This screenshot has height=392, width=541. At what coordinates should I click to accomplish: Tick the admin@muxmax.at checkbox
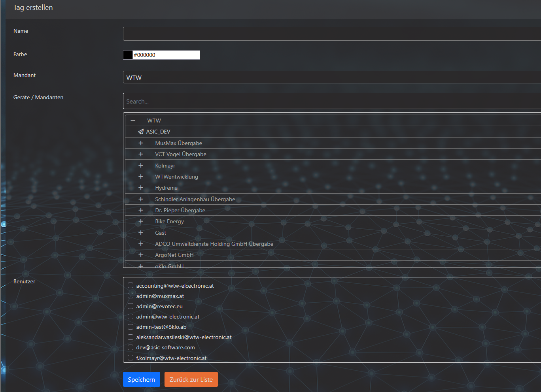131,296
